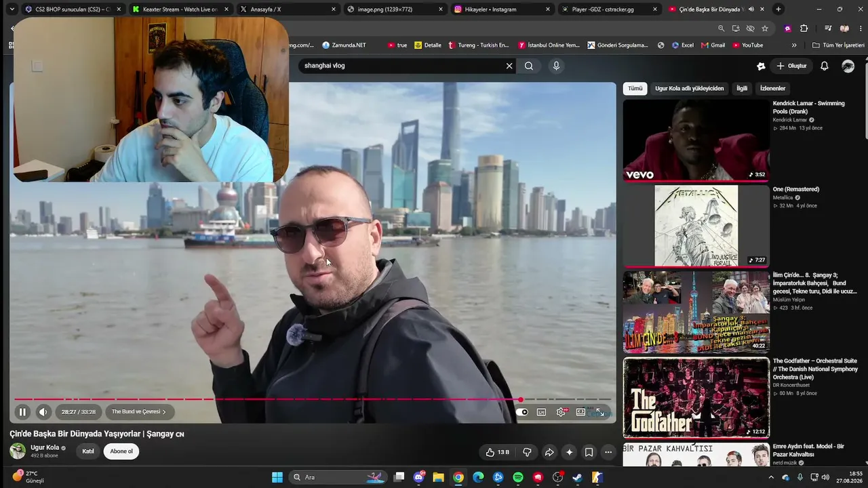
Task: Open a new browser tab
Action: [x=778, y=9]
